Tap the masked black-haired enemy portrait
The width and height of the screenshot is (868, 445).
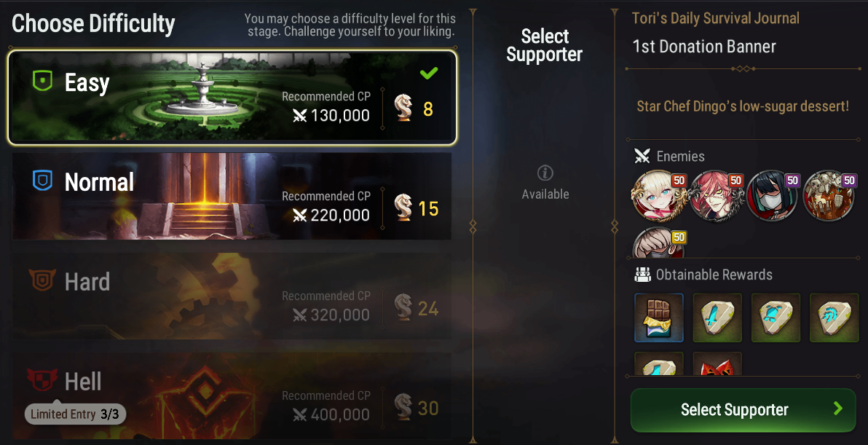[x=773, y=196]
